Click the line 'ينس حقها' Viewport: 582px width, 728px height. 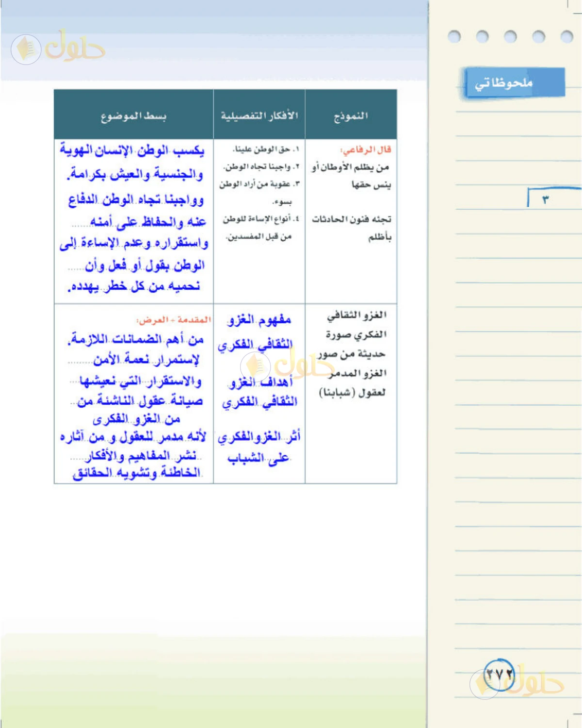(371, 185)
